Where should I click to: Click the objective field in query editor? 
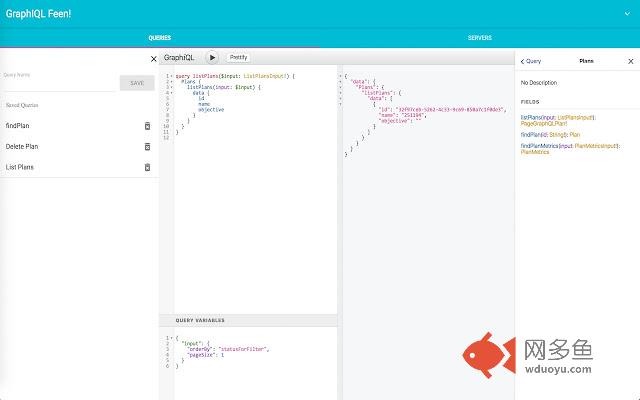[x=211, y=110]
